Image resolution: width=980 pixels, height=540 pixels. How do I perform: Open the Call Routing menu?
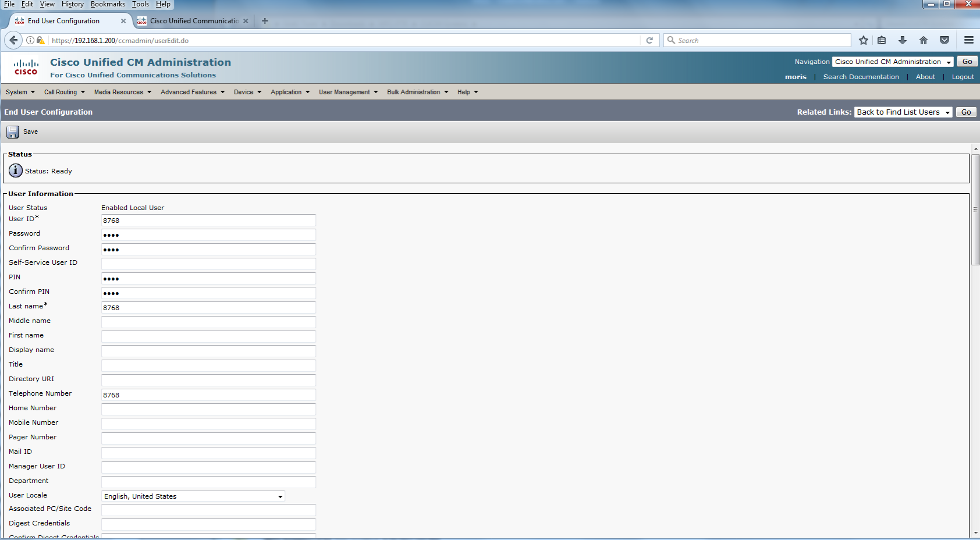[x=65, y=92]
